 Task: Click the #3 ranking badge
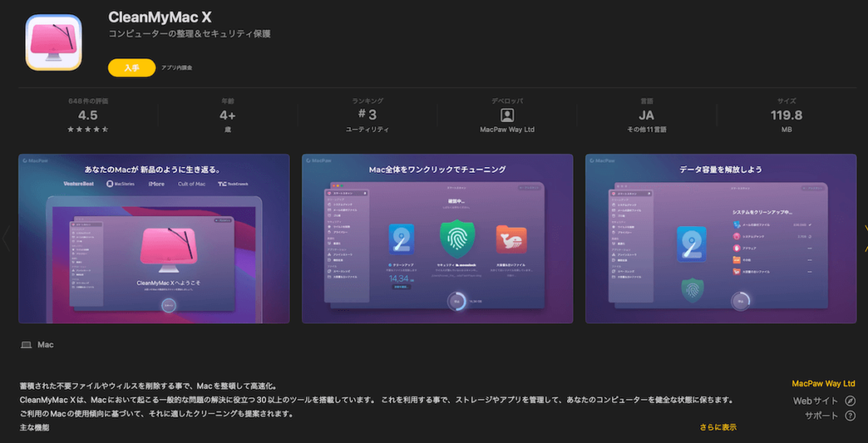tap(367, 115)
